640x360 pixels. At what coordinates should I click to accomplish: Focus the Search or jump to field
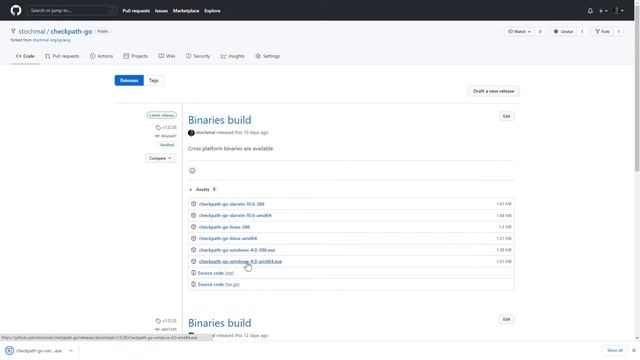(72, 11)
